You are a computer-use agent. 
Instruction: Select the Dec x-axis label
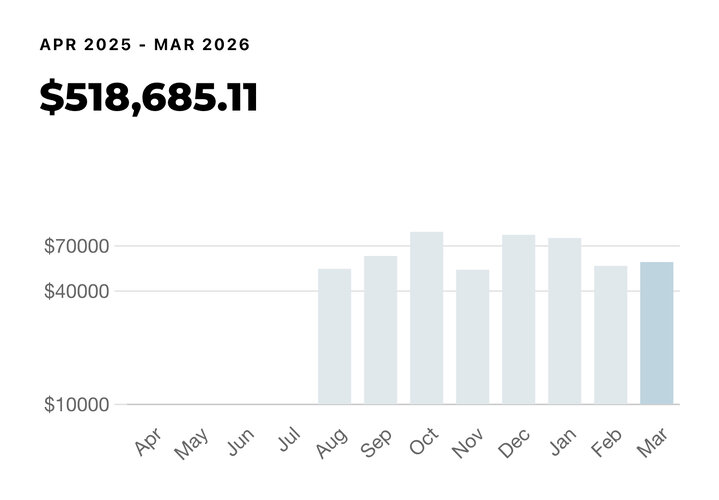coord(516,442)
